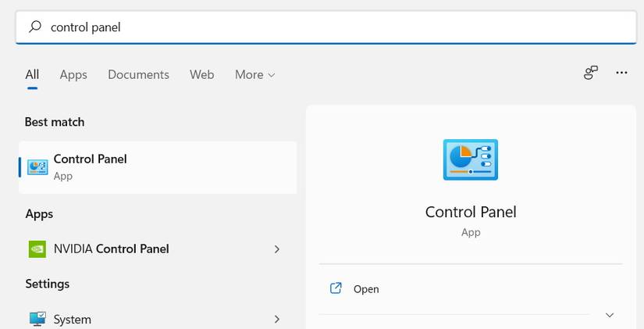Expand NVIDIA Control Panel result arrow

click(277, 249)
